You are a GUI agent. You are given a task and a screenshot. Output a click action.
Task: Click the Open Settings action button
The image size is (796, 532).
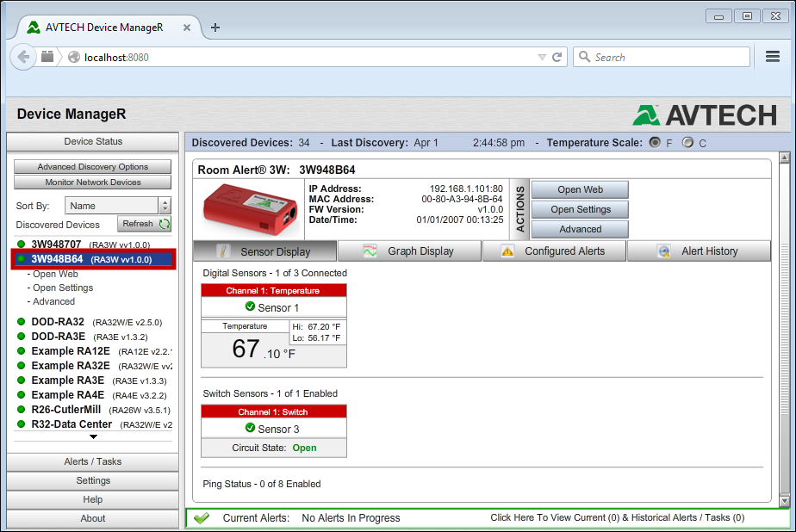580,209
